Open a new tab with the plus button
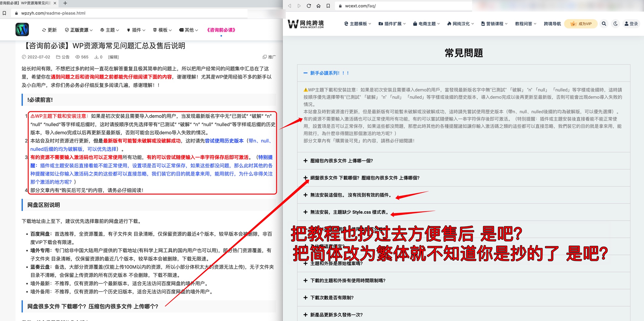This screenshot has height=321, width=644. (65, 3)
